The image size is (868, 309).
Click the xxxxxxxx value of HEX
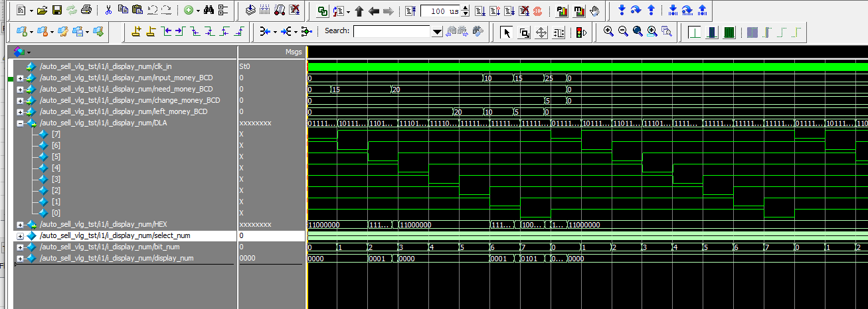point(255,225)
